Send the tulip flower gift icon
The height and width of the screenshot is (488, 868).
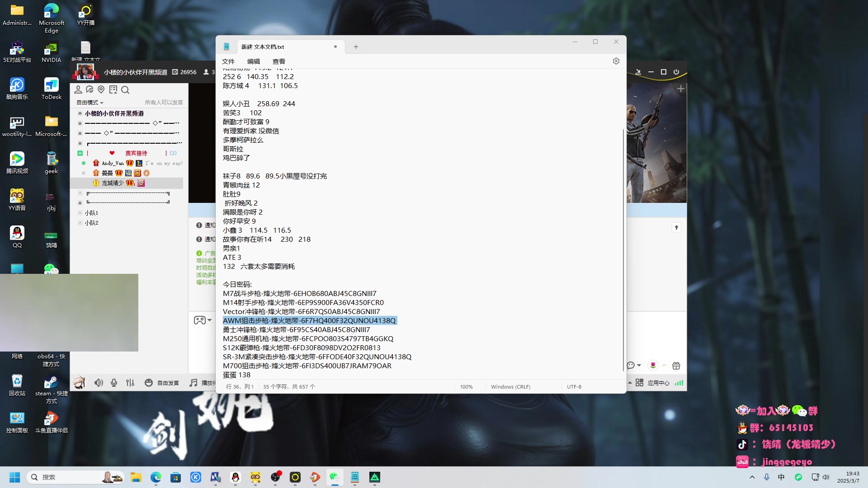pos(653,365)
